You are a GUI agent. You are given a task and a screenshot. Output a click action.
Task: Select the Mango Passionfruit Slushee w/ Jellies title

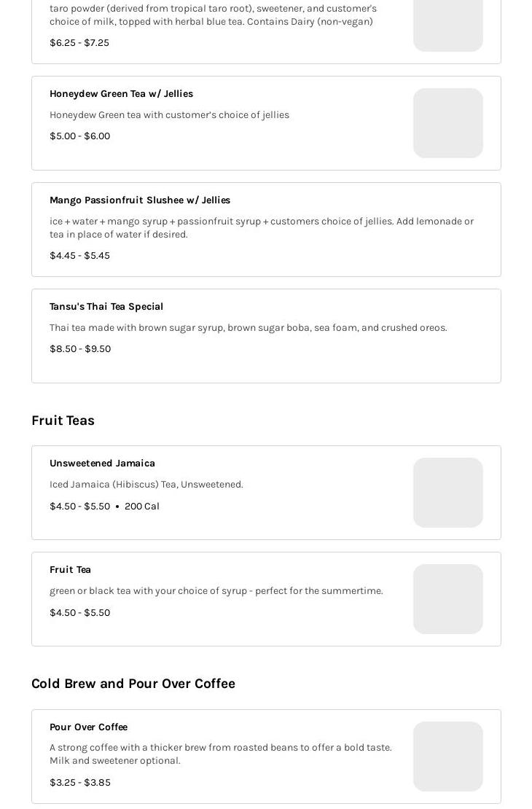[140, 200]
